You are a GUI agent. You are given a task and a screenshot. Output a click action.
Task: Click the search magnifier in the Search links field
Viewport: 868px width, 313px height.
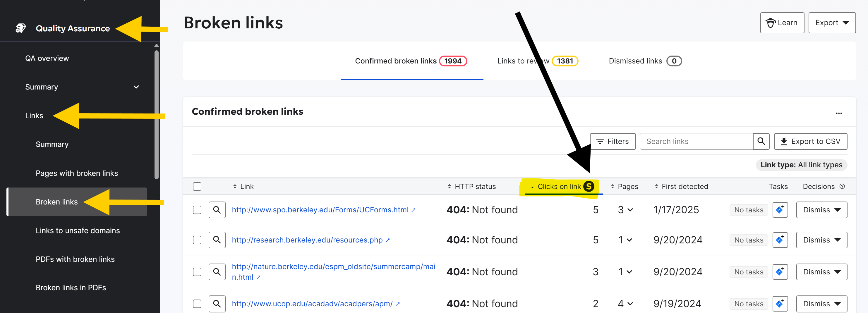pos(761,141)
